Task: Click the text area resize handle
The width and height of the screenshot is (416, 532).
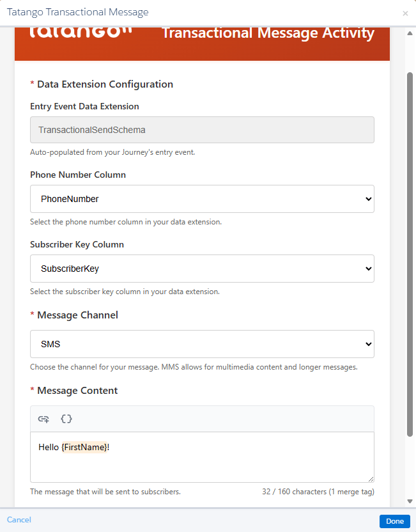Action: click(x=371, y=479)
